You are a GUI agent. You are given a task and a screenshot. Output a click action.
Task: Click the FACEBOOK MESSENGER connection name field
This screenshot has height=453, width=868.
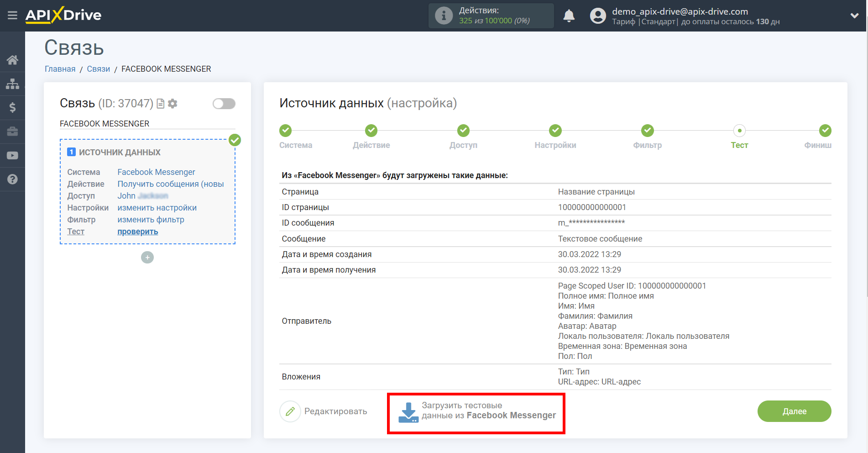pyautogui.click(x=147, y=124)
